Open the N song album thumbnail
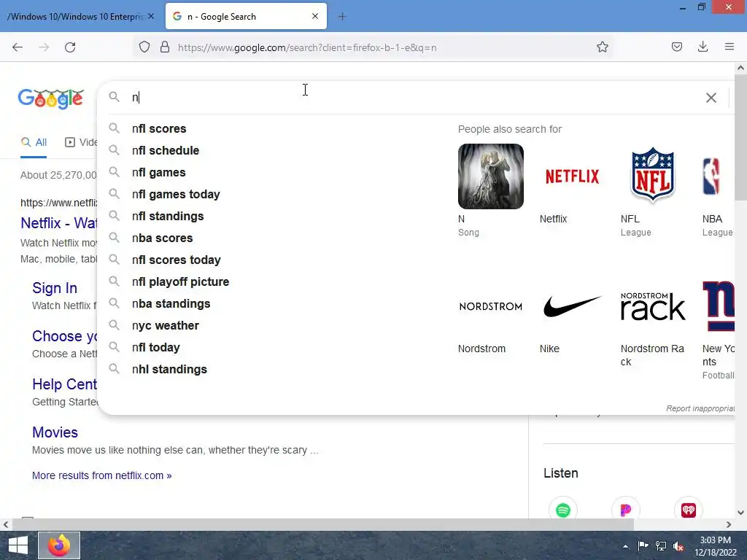747x560 pixels. tap(491, 176)
